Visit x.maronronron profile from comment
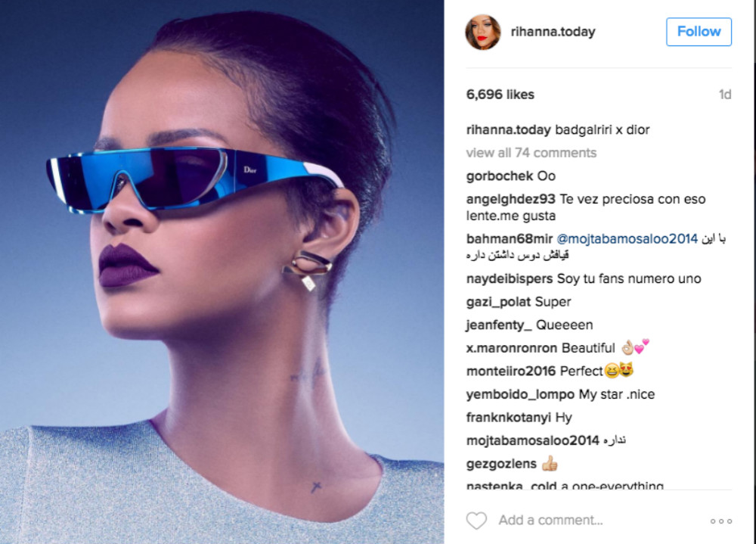Screen dimensions: 756x544 coord(512,348)
